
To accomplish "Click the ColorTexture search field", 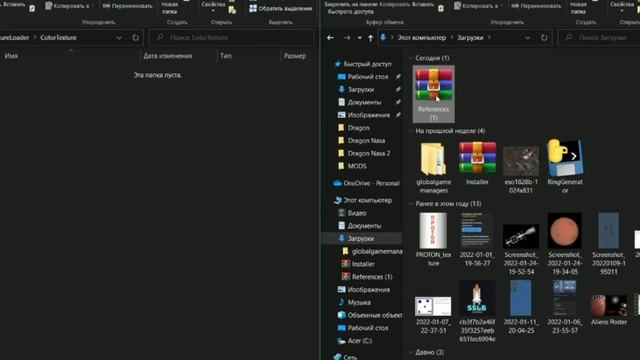I will click(x=232, y=38).
